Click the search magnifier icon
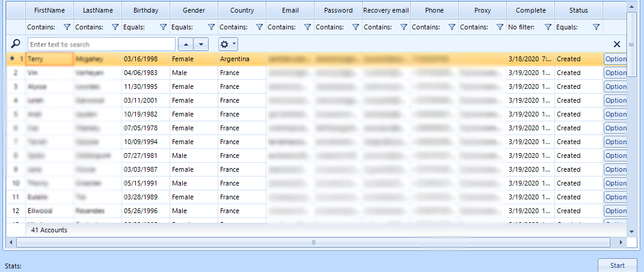The width and height of the screenshot is (644, 272). pyautogui.click(x=16, y=44)
